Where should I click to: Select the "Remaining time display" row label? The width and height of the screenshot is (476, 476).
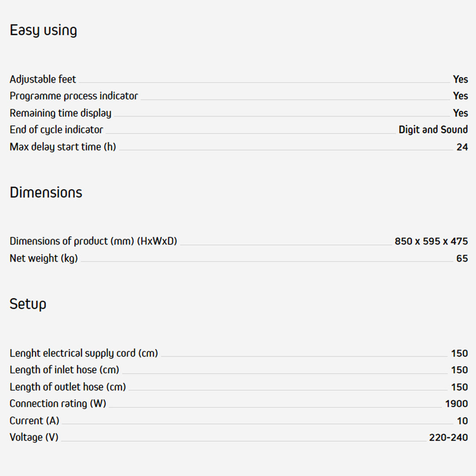60,113
